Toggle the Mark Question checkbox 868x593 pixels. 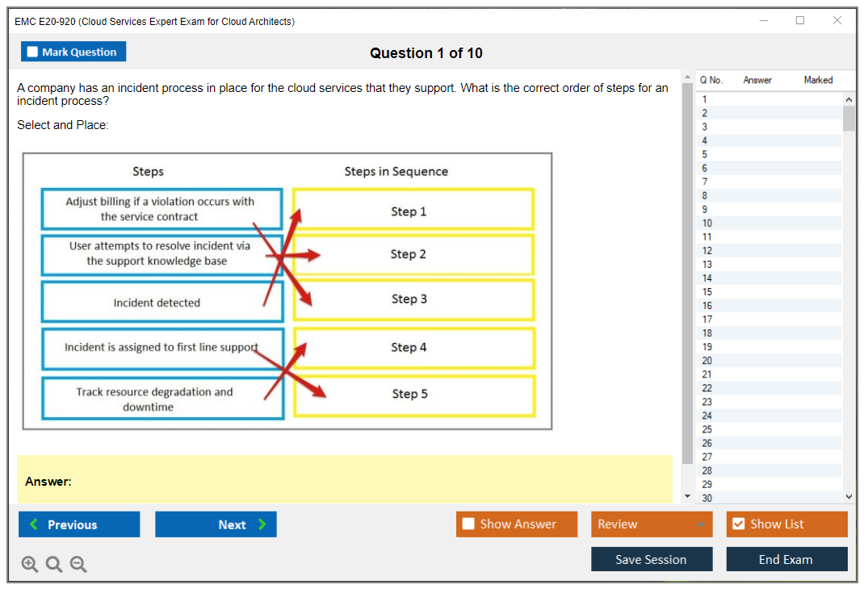tap(33, 52)
